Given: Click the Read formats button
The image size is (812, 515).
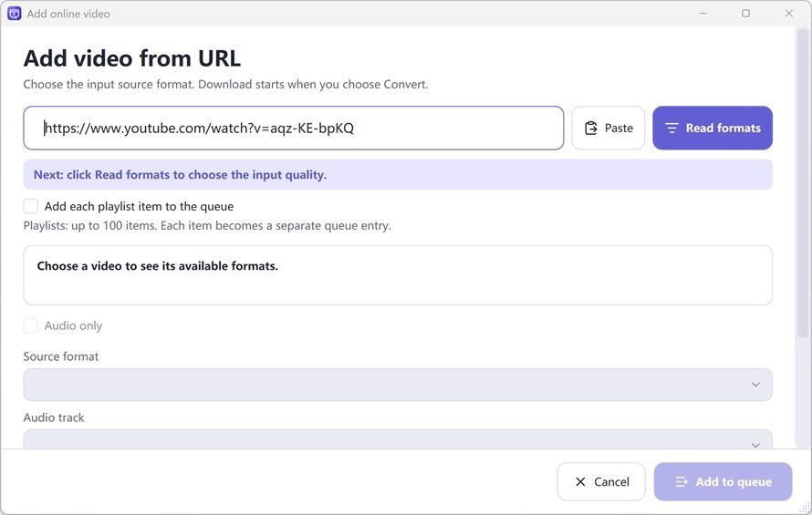Looking at the screenshot, I should click(x=712, y=128).
